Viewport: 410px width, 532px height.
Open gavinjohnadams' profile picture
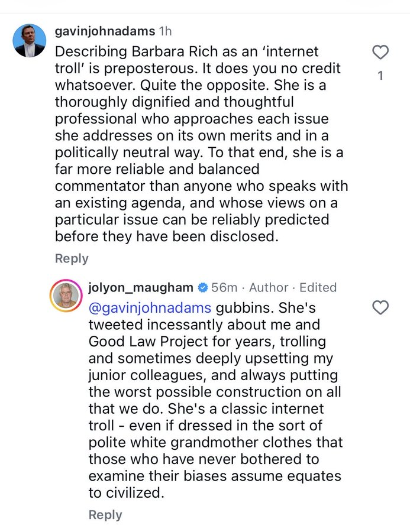tap(29, 40)
